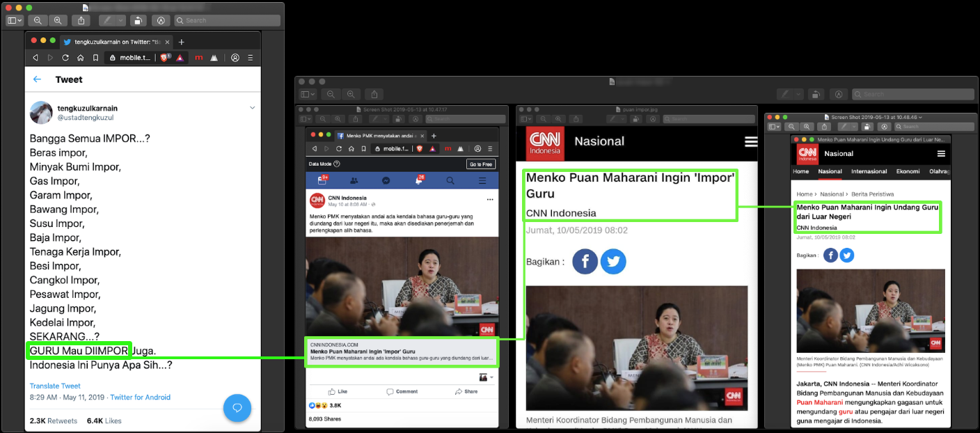Open Facebook news feed icon with 9+ badge
This screenshot has width=980, height=433.
[x=322, y=180]
